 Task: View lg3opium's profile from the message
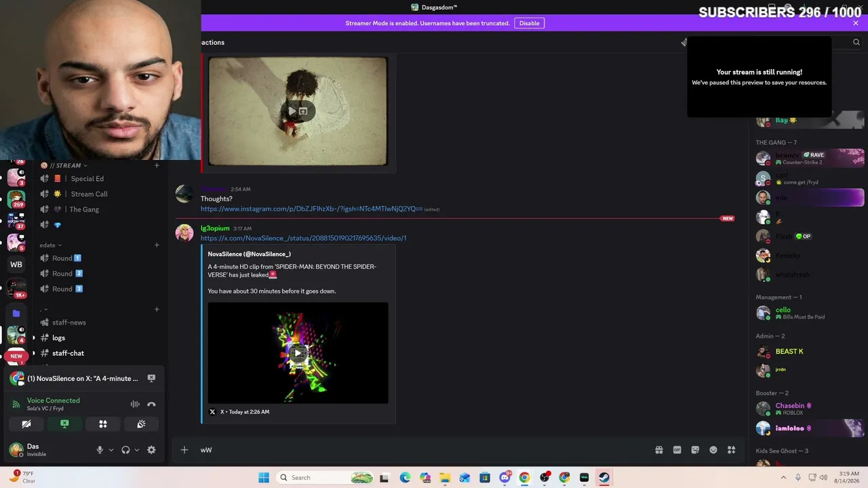tap(215, 228)
